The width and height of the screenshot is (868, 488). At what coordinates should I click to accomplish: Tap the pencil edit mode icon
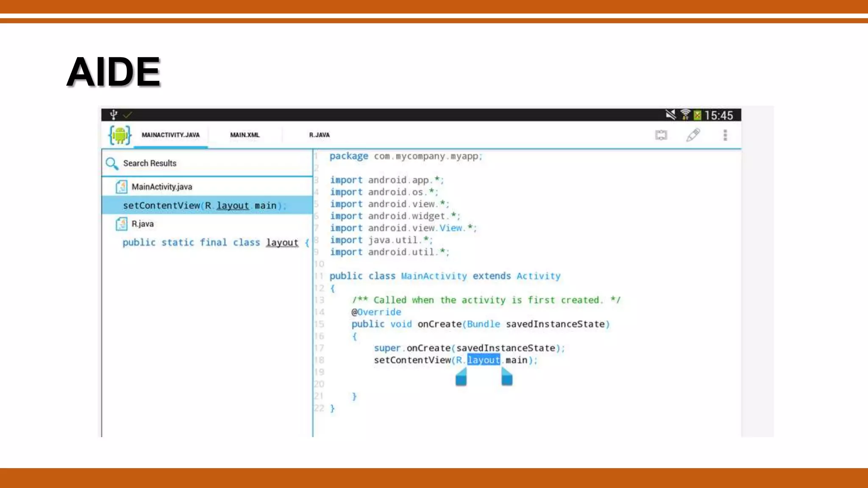[x=693, y=135]
